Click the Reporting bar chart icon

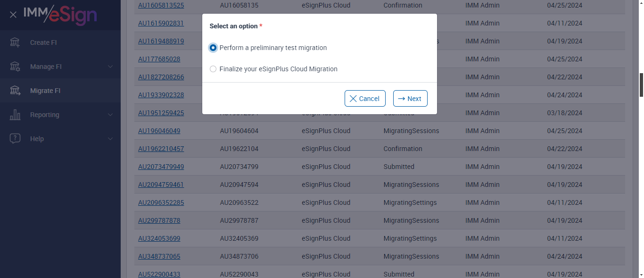pyautogui.click(x=15, y=115)
